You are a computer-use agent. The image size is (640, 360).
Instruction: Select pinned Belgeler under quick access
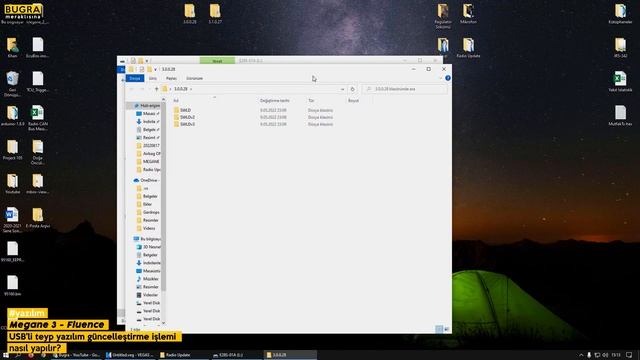147,129
